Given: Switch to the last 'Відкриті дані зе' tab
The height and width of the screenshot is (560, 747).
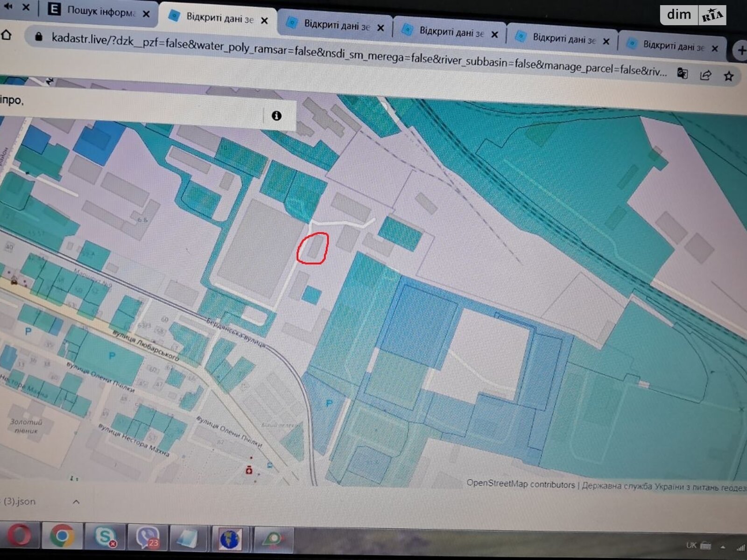Looking at the screenshot, I should pyautogui.click(x=672, y=46).
